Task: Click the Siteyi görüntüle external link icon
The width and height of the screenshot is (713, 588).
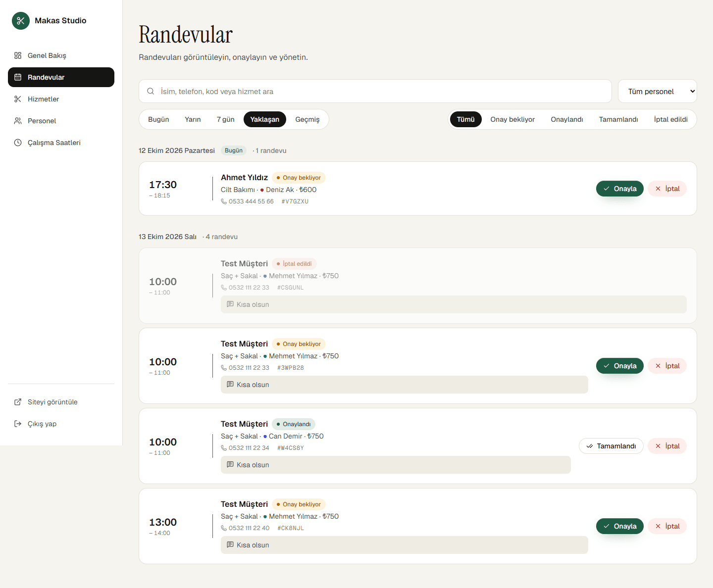Action: 18,402
